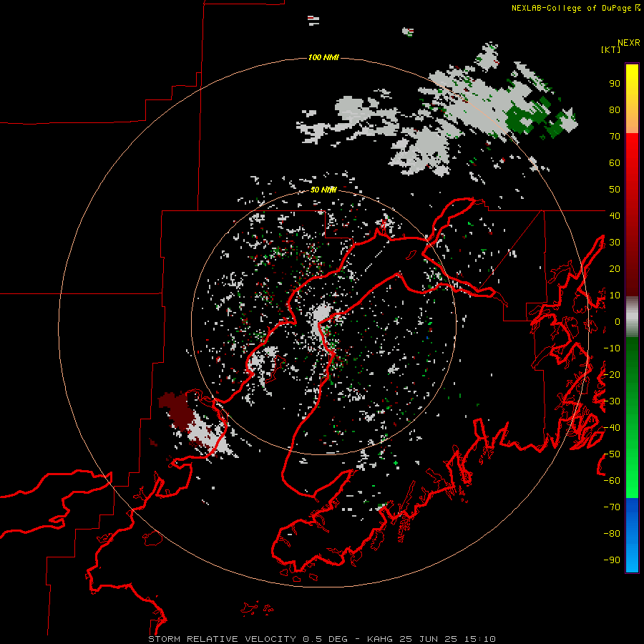Screen dimensions: 644x644
Task: Click the [KT] units label
Action: click(x=611, y=49)
